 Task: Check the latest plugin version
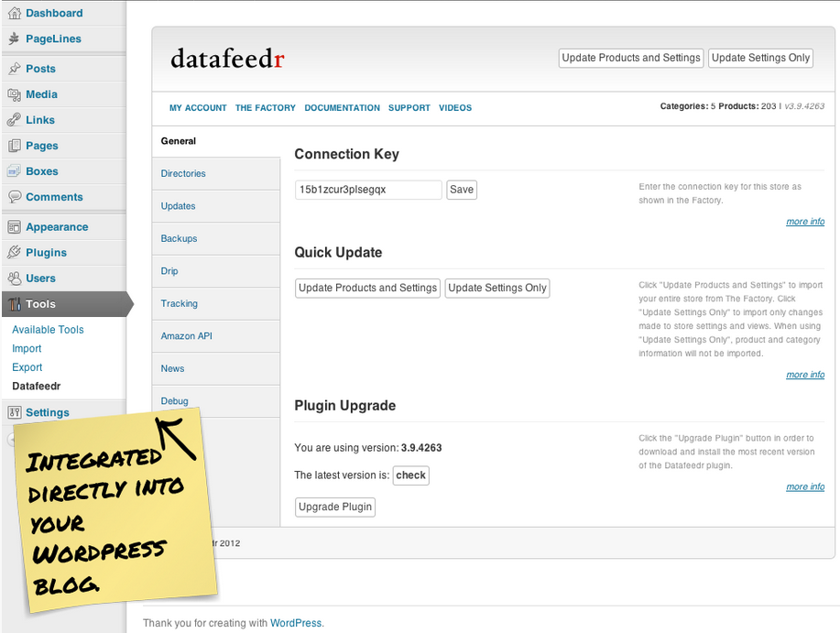tap(411, 475)
